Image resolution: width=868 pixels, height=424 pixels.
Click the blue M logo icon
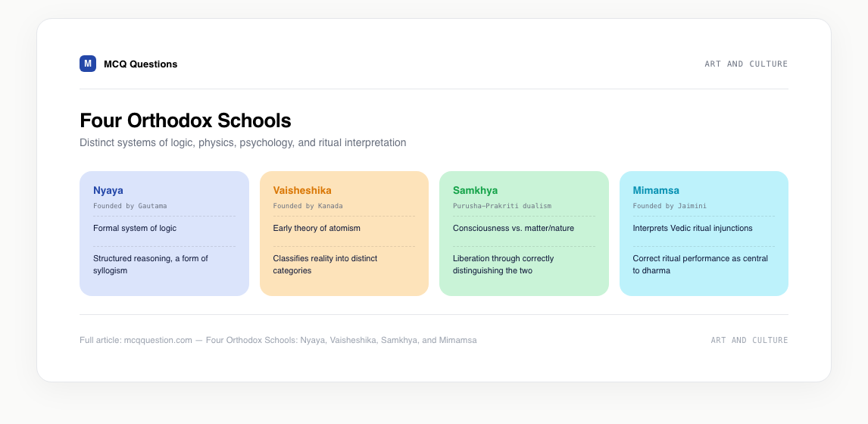[x=87, y=64]
